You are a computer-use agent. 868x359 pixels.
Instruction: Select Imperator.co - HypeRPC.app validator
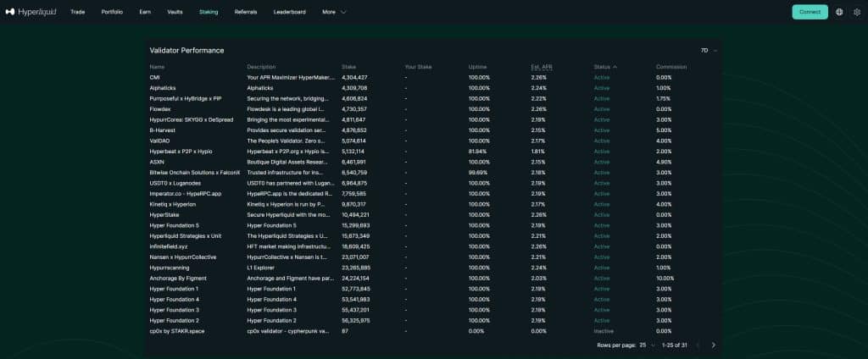[x=186, y=194]
